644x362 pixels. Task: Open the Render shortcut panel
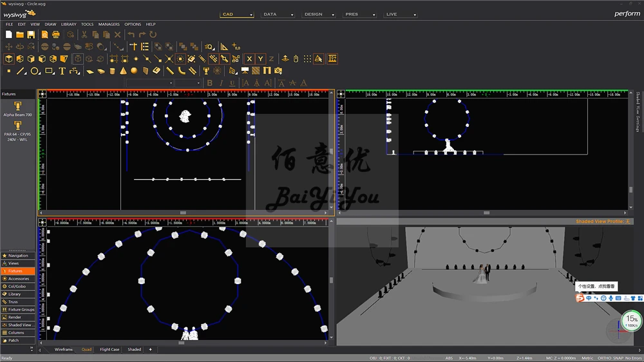pyautogui.click(x=18, y=317)
